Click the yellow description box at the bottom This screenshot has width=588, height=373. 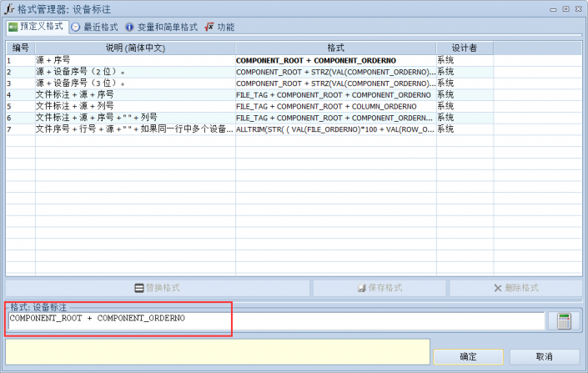pos(218,351)
